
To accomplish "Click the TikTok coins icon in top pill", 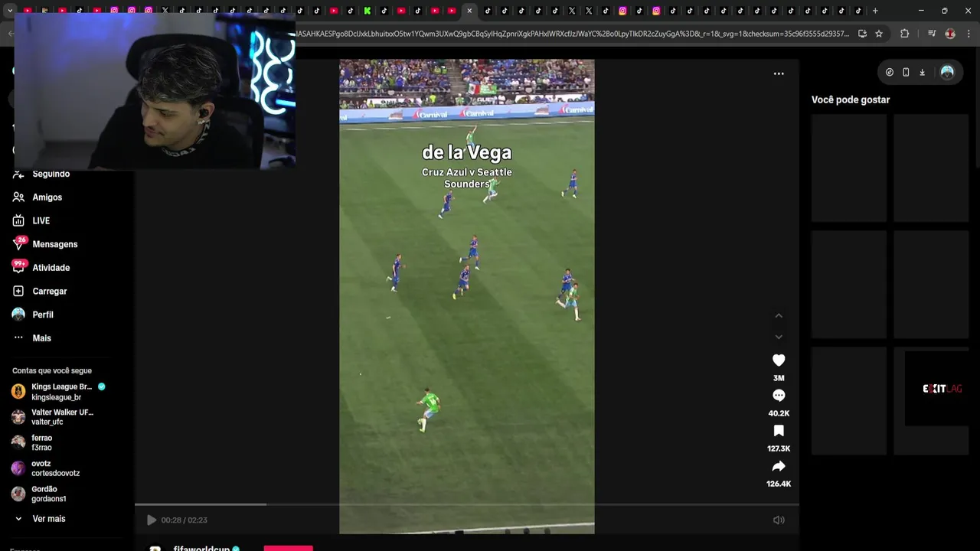I will tap(890, 72).
